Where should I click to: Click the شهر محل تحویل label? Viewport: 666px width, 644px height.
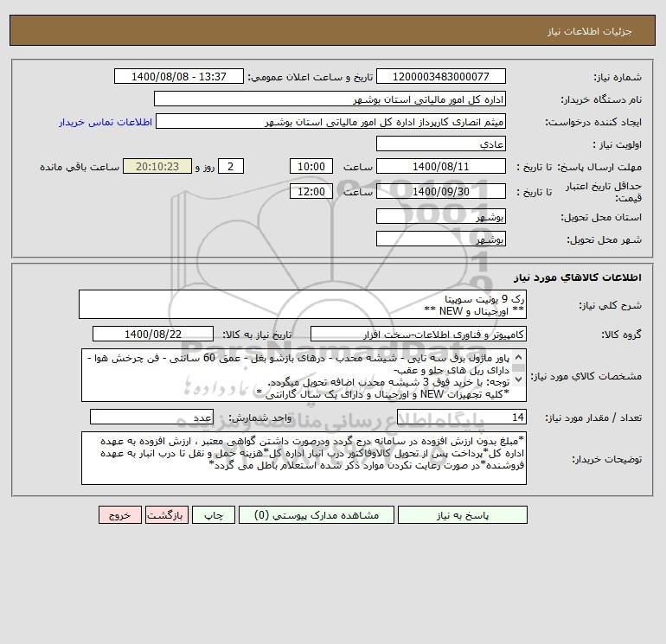point(604,239)
